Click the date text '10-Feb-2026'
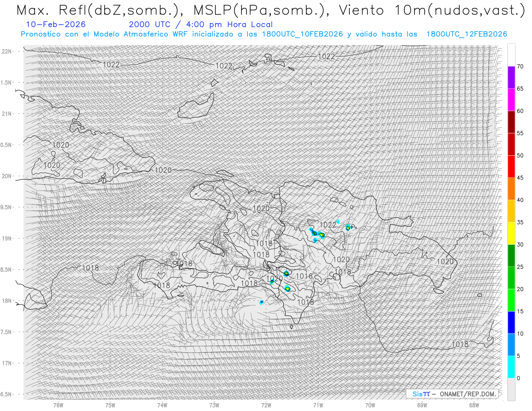The image size is (532, 411). [56, 24]
